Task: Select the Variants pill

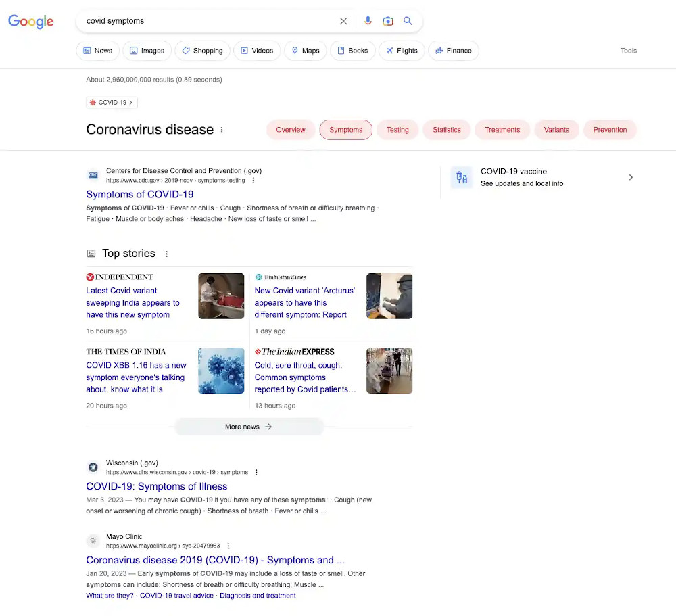Action: [x=556, y=130]
